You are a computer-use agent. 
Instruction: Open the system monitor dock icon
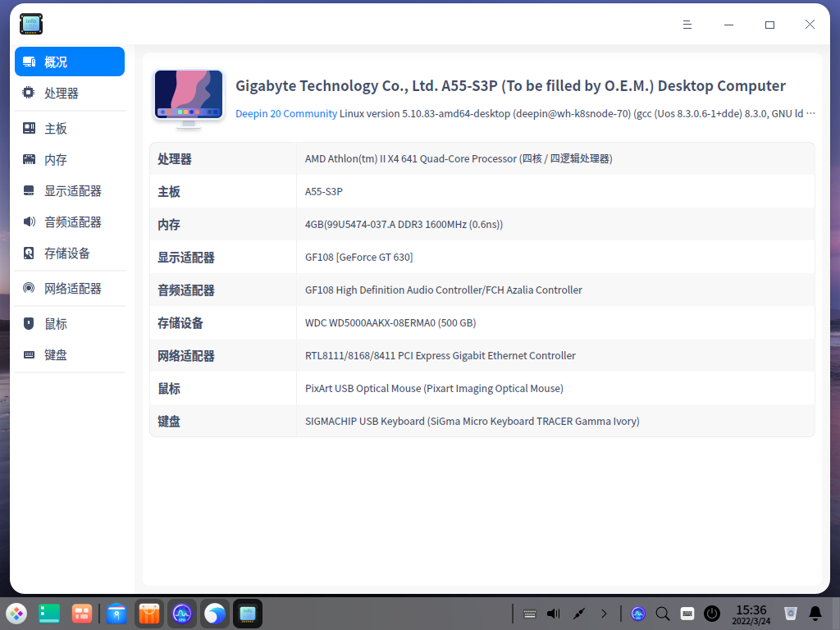[x=182, y=614]
